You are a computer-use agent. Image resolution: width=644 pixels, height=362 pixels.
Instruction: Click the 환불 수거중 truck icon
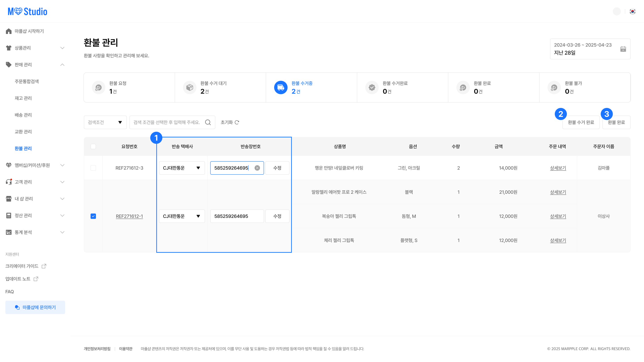click(280, 87)
